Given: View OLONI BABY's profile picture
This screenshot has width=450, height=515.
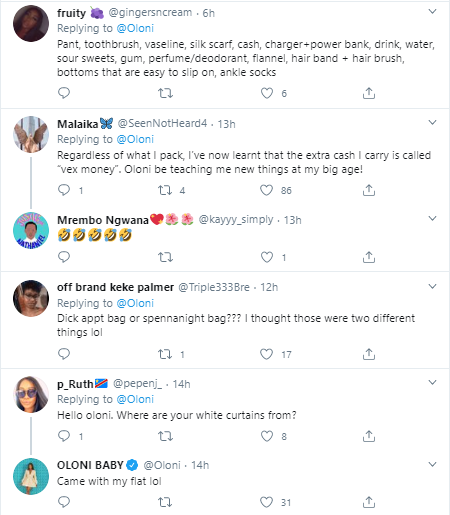Looking at the screenshot, I should (31, 476).
